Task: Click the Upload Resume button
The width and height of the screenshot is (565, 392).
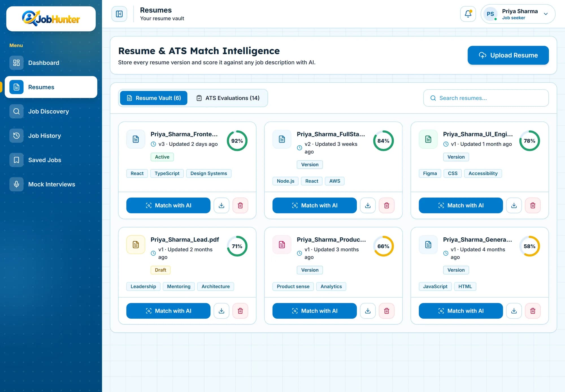Action: click(x=508, y=55)
